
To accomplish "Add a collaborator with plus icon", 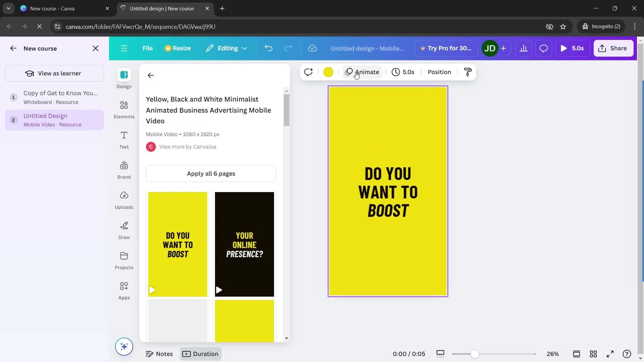I will coord(503,48).
